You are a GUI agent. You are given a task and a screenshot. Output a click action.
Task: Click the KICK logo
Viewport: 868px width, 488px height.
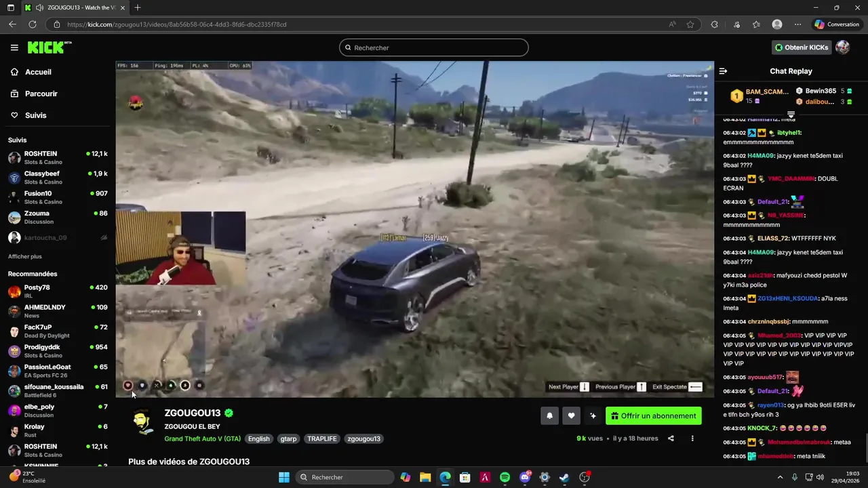[x=49, y=47]
